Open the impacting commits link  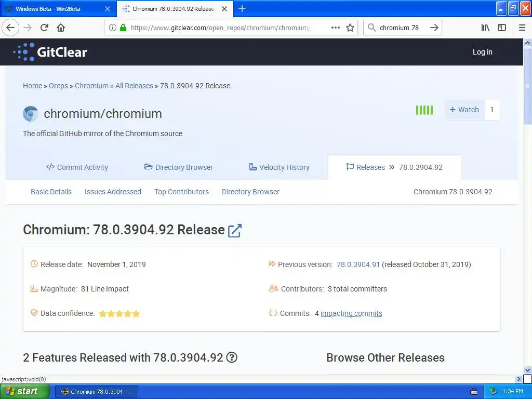[351, 313]
